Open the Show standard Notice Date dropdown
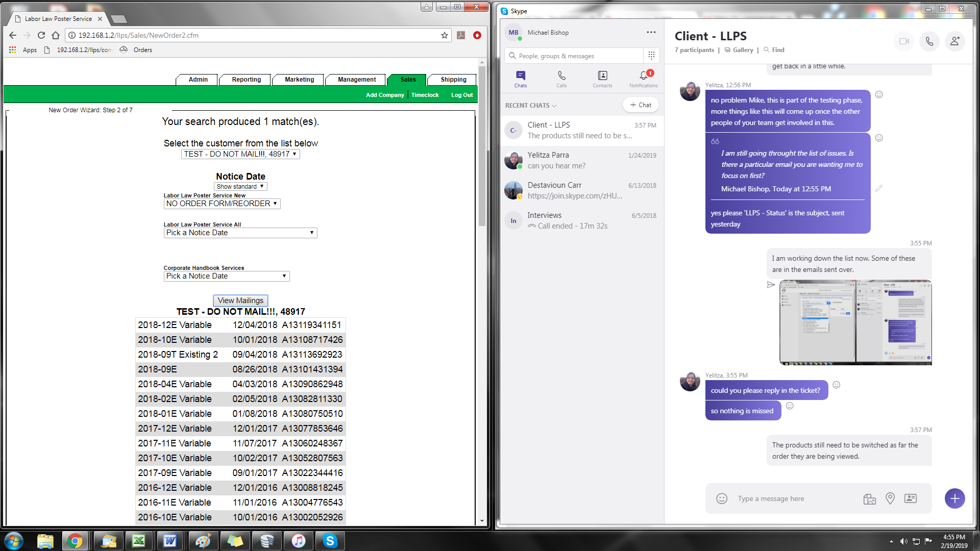Image resolution: width=980 pixels, height=551 pixels. point(240,187)
